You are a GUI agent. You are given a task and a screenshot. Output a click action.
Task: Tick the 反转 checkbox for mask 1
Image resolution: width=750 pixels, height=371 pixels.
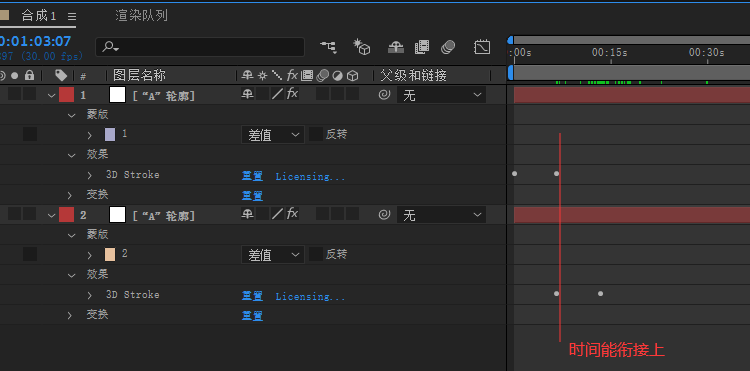click(316, 134)
